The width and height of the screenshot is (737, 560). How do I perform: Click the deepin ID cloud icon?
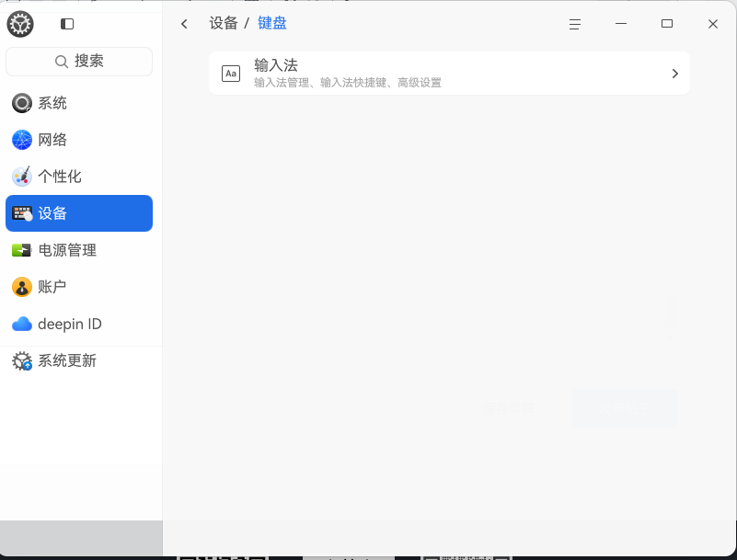(x=21, y=324)
